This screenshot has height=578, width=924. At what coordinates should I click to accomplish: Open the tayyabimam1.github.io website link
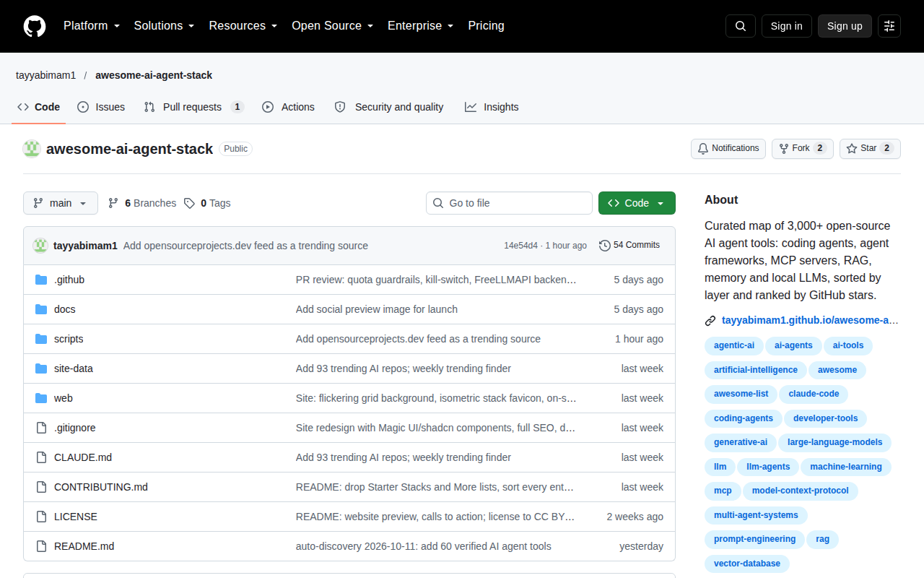[x=810, y=321]
